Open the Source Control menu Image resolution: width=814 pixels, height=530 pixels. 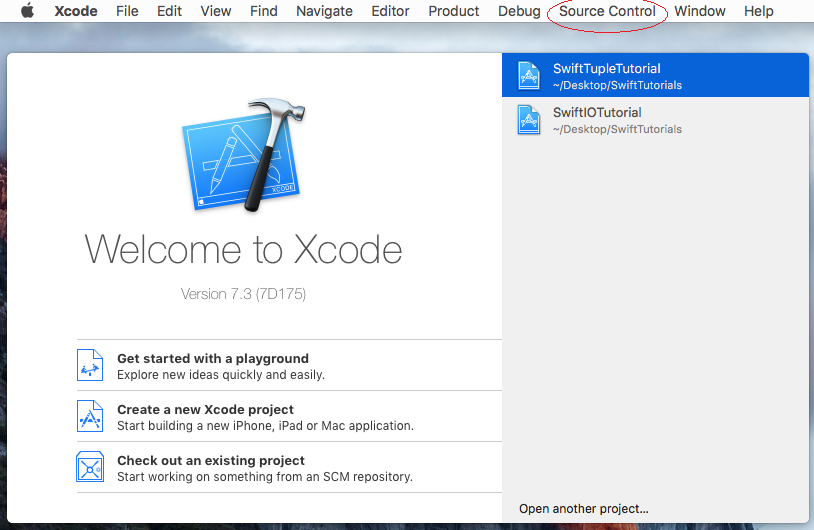click(x=607, y=11)
